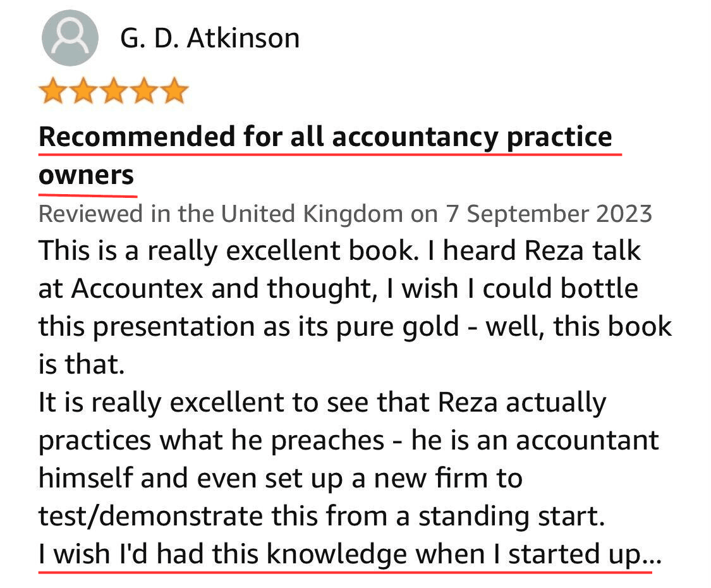Viewport: 711px width, 588px height.
Task: Open the "Recommended for all accountancy practice" title
Action: click(325, 137)
